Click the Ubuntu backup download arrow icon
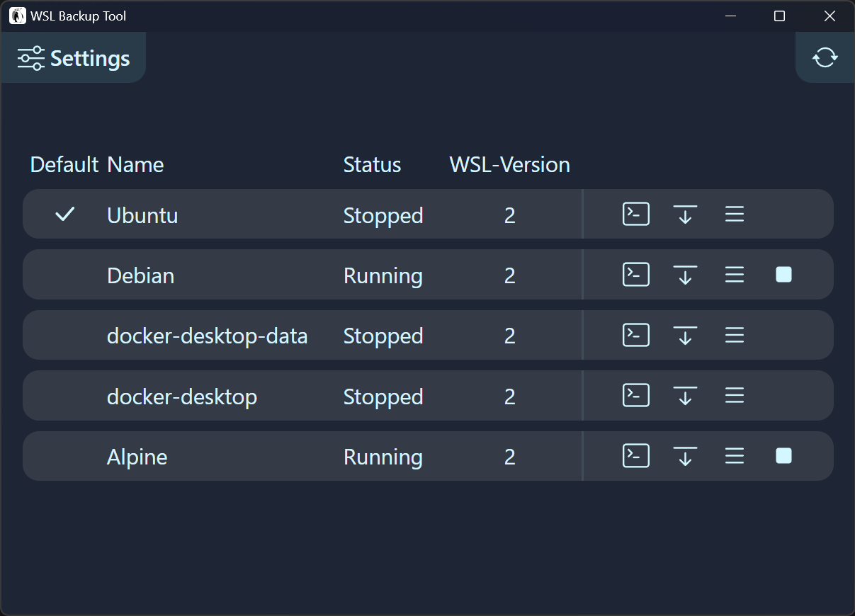 coord(685,214)
